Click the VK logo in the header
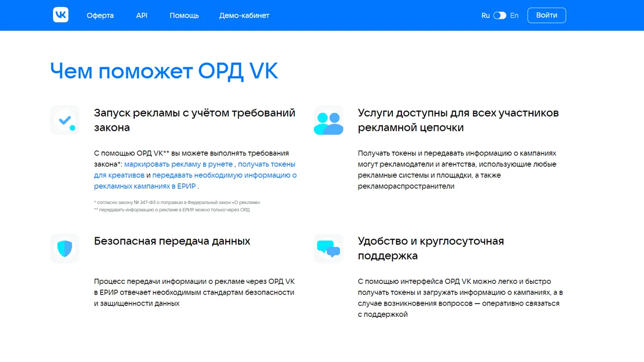644x362 pixels. pyautogui.click(x=60, y=15)
